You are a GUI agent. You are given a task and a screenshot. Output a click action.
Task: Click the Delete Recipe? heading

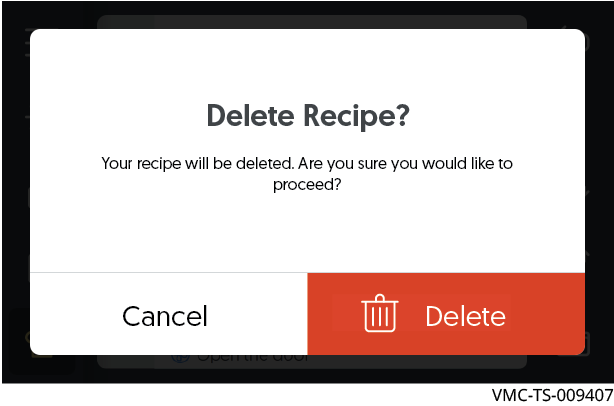pos(308,116)
